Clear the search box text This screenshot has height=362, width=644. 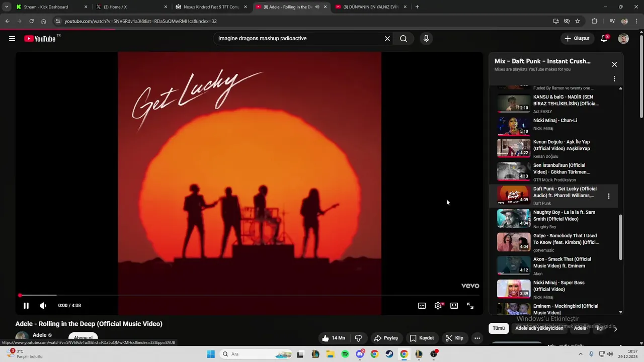pos(387,39)
